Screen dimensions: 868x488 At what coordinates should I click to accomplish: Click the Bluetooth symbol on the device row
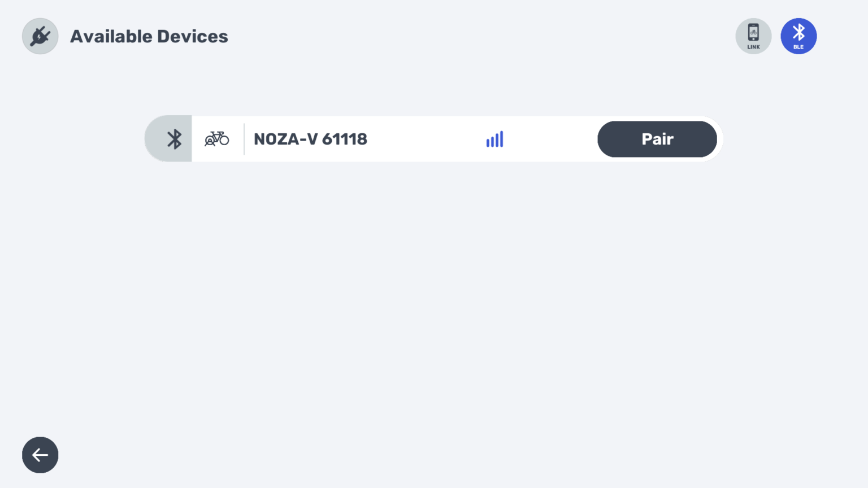coord(174,139)
